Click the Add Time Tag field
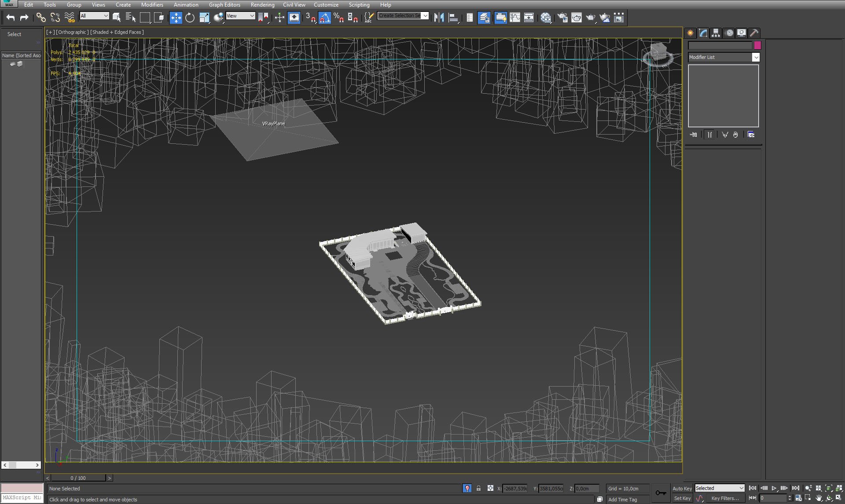This screenshot has height=504, width=845. click(x=627, y=499)
